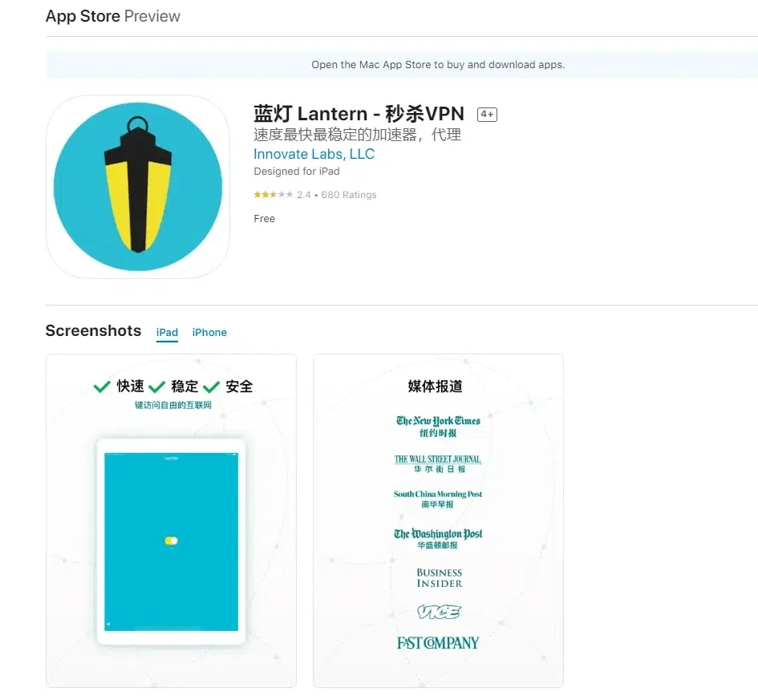The height and width of the screenshot is (700, 758).
Task: Switch to the iPad screenshots tab
Action: (167, 333)
